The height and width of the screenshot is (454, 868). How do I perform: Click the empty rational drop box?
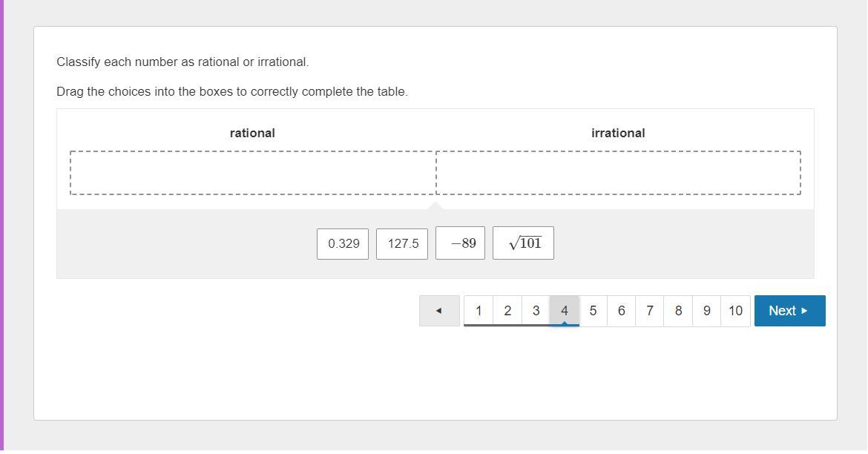coord(252,173)
